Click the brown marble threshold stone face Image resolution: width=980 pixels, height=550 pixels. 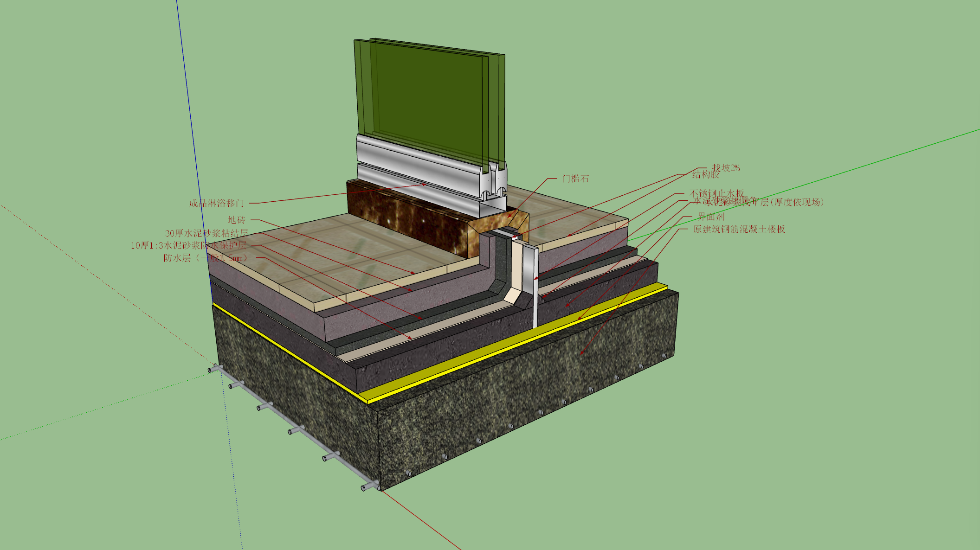(x=408, y=218)
